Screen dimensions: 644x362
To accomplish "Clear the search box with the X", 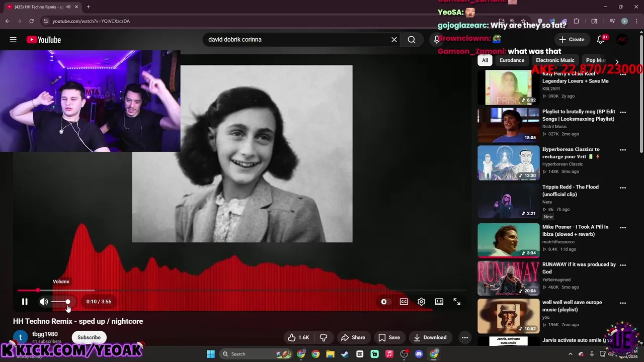I will (394, 40).
